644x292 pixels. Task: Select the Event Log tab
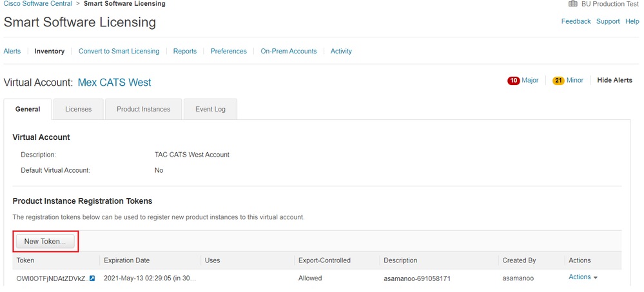[210, 110]
